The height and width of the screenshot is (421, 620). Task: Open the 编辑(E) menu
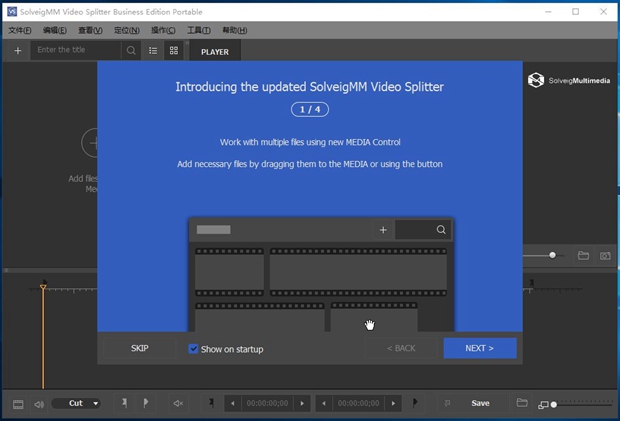[55, 30]
